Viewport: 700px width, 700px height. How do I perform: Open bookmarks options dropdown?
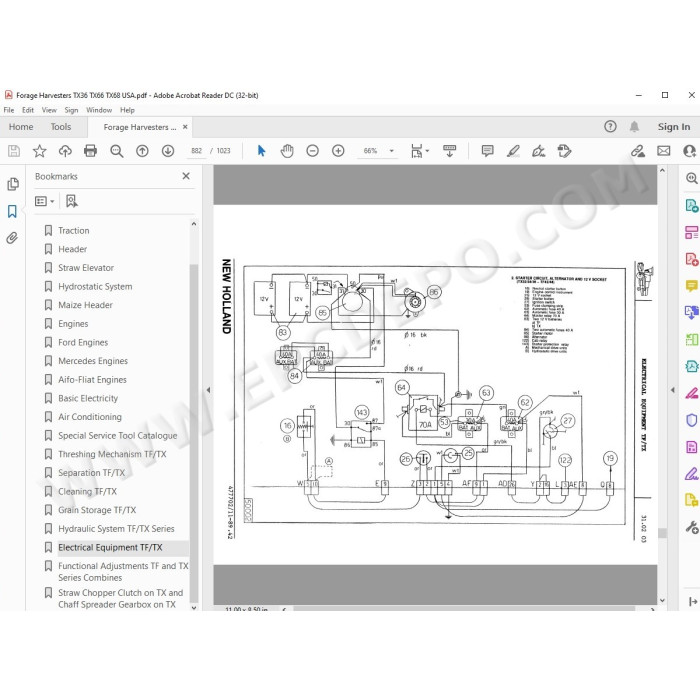coord(45,201)
